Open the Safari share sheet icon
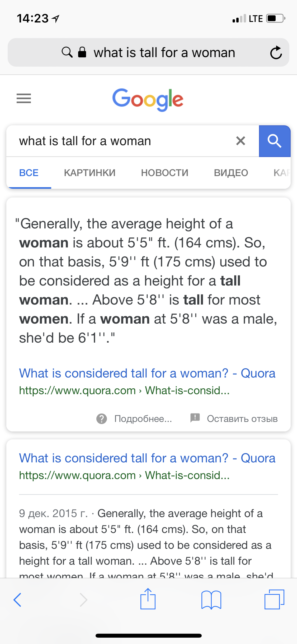 pyautogui.click(x=148, y=599)
